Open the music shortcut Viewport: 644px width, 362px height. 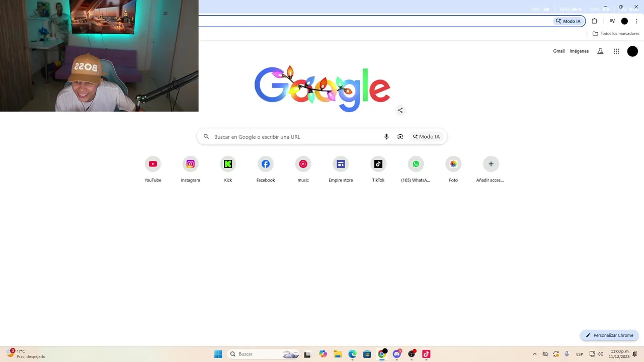point(303,169)
